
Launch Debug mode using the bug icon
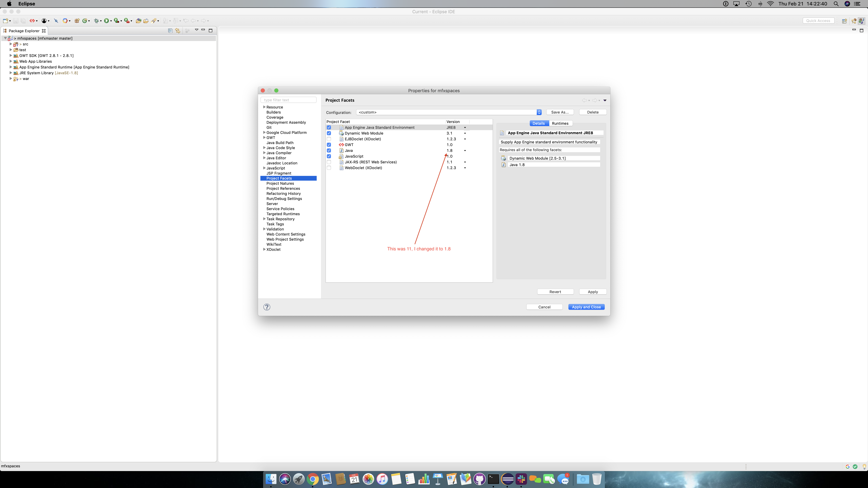(96, 21)
